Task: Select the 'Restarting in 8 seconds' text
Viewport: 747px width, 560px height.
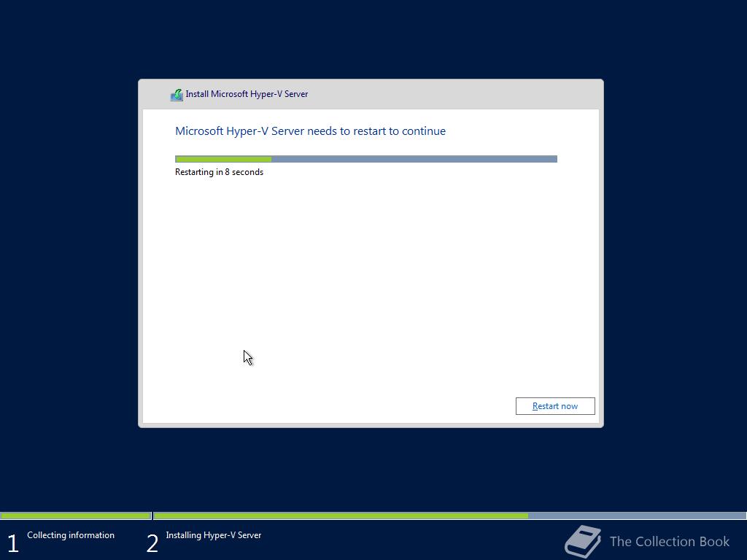Action: coord(219,172)
